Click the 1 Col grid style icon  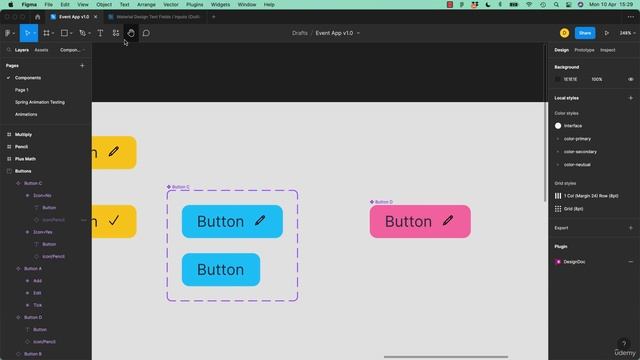[558, 196]
